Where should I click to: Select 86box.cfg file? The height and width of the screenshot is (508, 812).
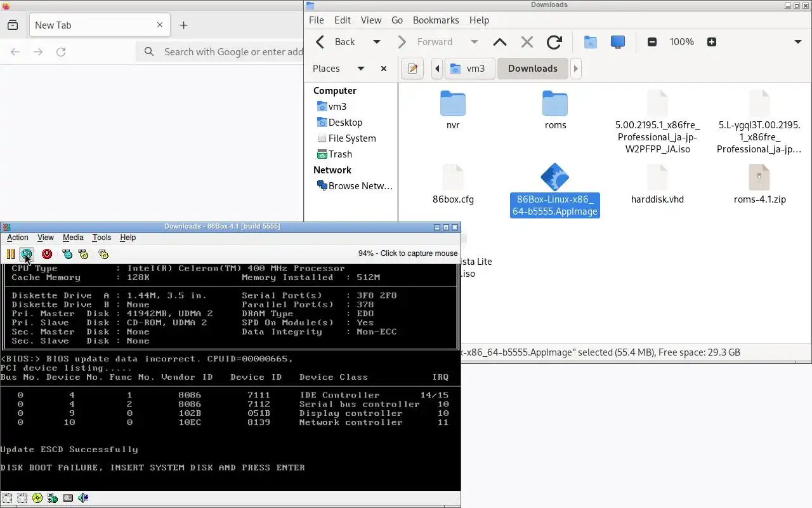tap(453, 184)
